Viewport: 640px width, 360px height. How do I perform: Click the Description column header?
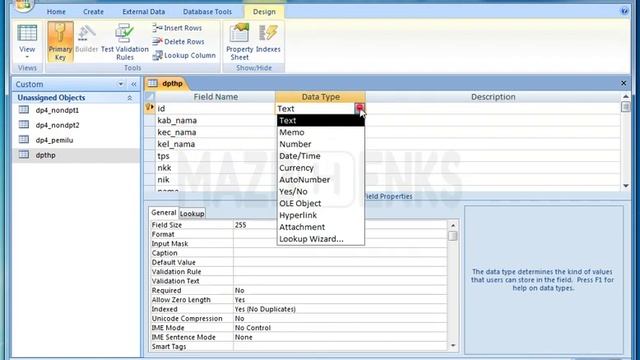tap(493, 97)
